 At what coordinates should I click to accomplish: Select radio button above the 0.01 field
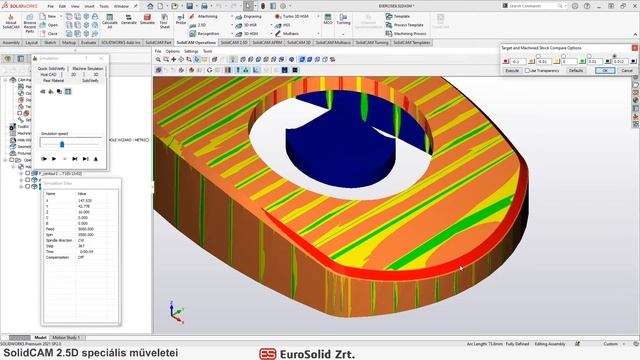(x=589, y=56)
